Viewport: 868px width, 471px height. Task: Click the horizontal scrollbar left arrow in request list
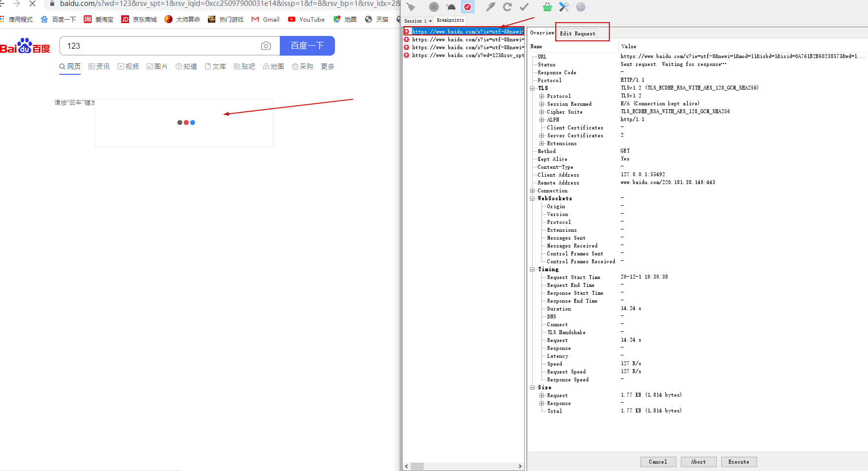click(406, 466)
